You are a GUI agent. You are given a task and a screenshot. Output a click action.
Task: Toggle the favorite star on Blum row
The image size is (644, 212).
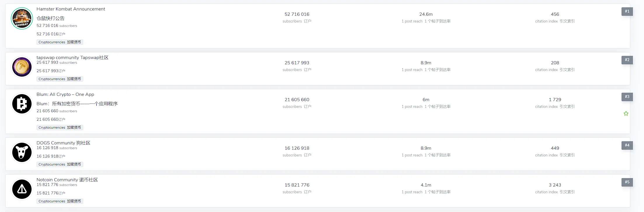[626, 113]
